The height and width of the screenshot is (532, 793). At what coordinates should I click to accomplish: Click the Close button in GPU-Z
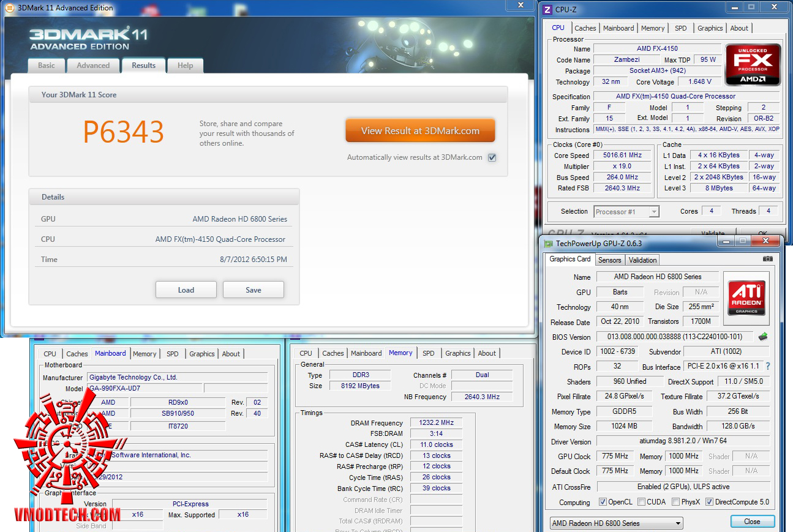click(753, 522)
